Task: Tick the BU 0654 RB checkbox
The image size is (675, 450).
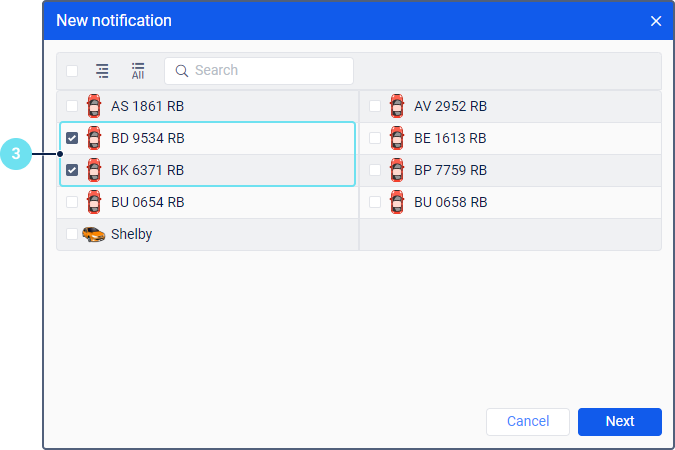Action: coord(72,202)
